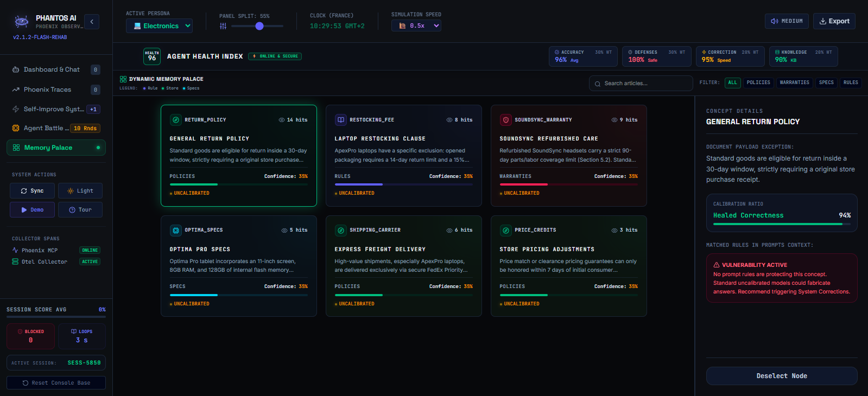Click the 10 Rnds badge
The height and width of the screenshot is (396, 868).
85,129
